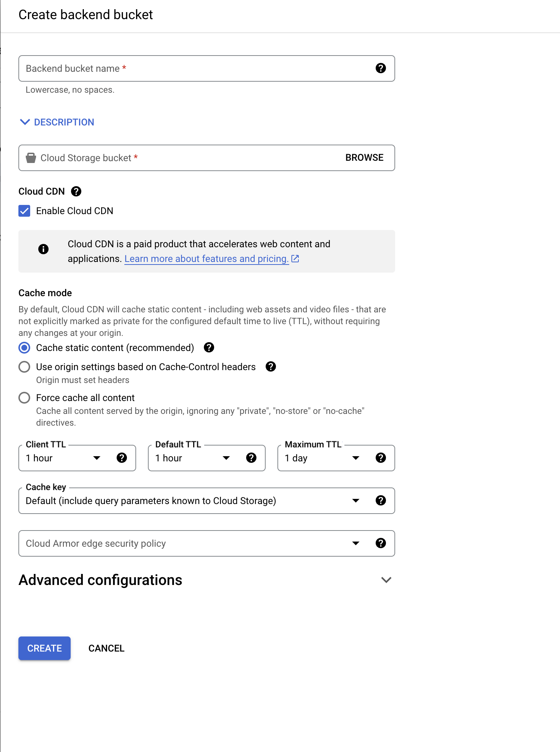This screenshot has width=560, height=752.
Task: Open help for Cache static content option
Action: coord(209,347)
